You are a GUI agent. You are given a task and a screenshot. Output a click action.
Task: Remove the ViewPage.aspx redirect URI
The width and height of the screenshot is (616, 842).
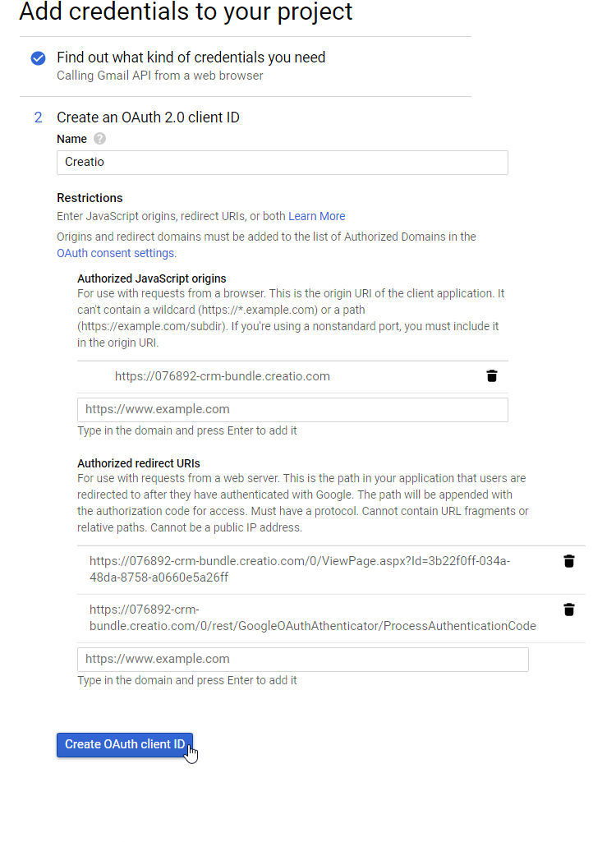coord(569,561)
